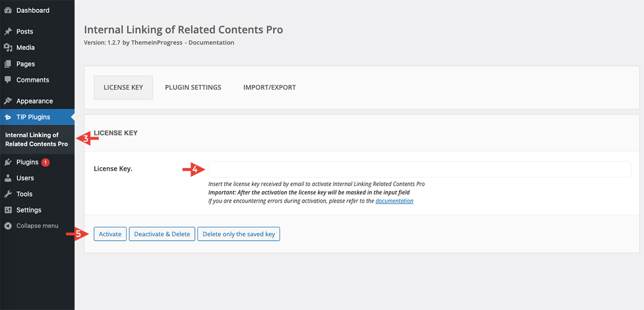Select the License Key tab
644x310 pixels.
click(x=123, y=88)
